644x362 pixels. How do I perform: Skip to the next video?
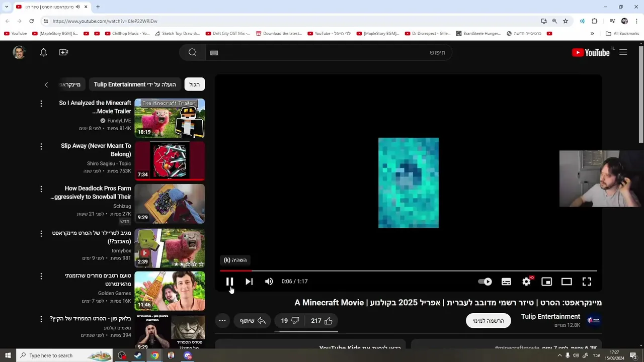tap(249, 282)
